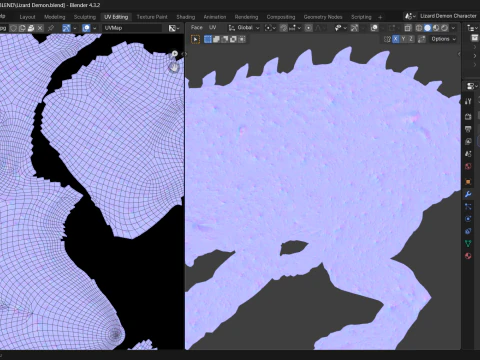
Task: Open the UV editor display channels dropdown
Action: (174, 28)
